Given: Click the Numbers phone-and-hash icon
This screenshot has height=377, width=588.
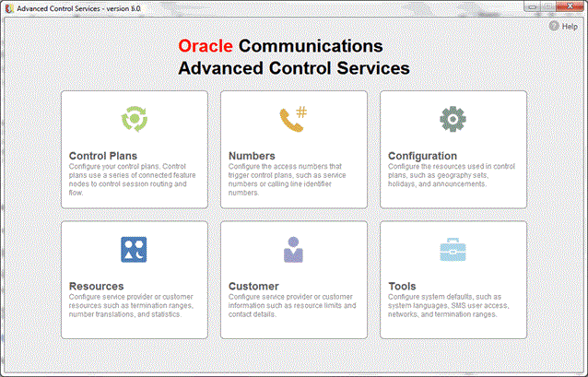Looking at the screenshot, I should click(293, 119).
